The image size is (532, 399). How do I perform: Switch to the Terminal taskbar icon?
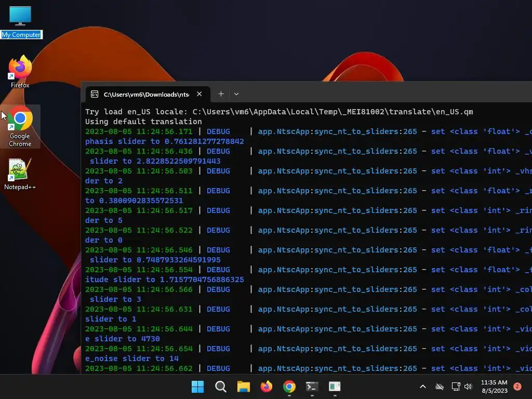point(312,387)
